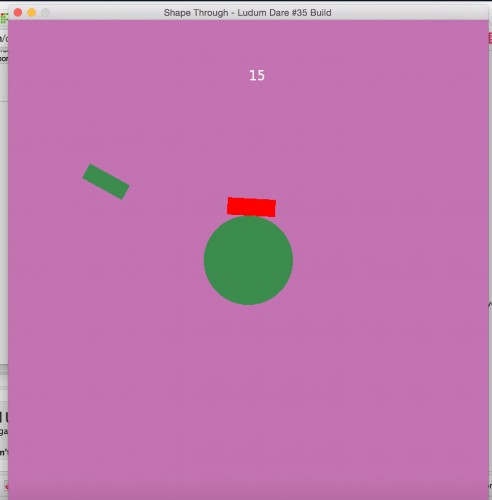Click the window title 'Shape Through - Ludum Dare #35 Build'

(x=247, y=13)
